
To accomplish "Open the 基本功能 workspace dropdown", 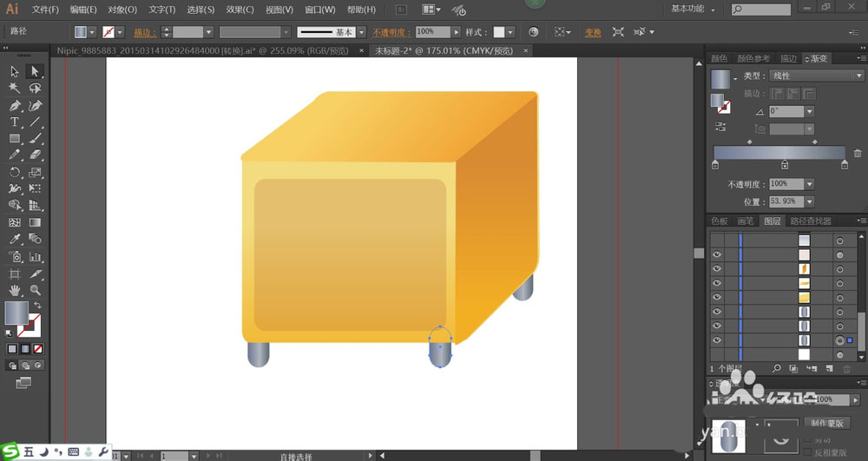I will point(693,9).
